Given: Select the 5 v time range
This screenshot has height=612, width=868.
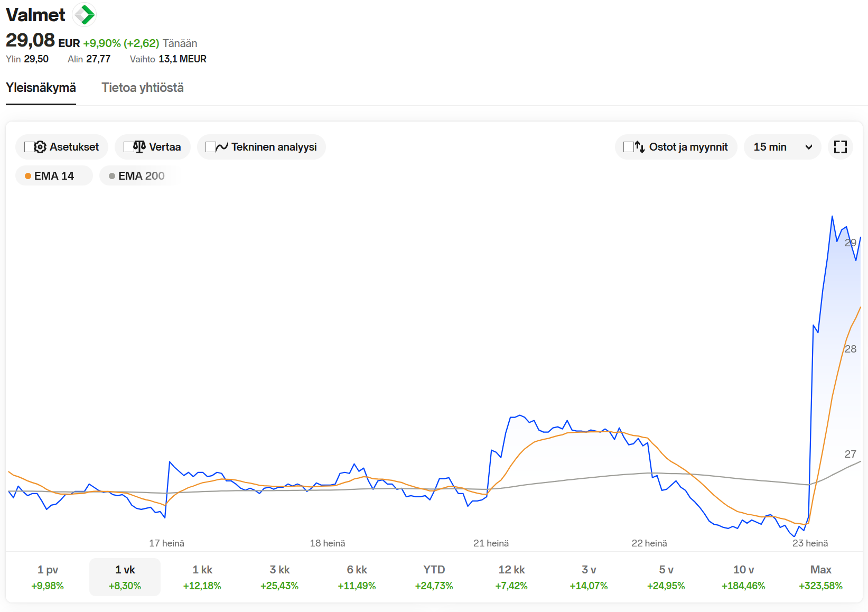Looking at the screenshot, I should (666, 577).
